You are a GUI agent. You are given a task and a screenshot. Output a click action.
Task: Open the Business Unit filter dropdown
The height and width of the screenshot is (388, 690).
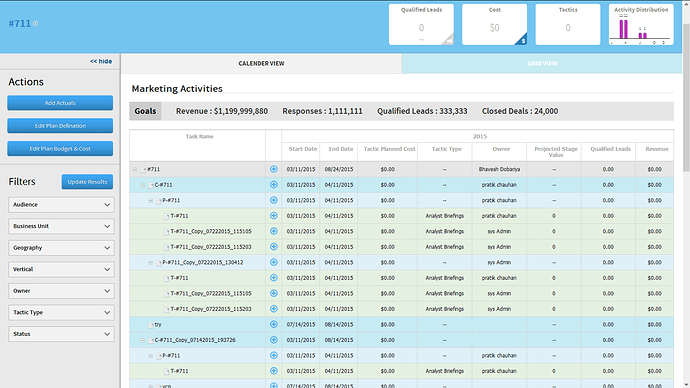click(x=61, y=226)
